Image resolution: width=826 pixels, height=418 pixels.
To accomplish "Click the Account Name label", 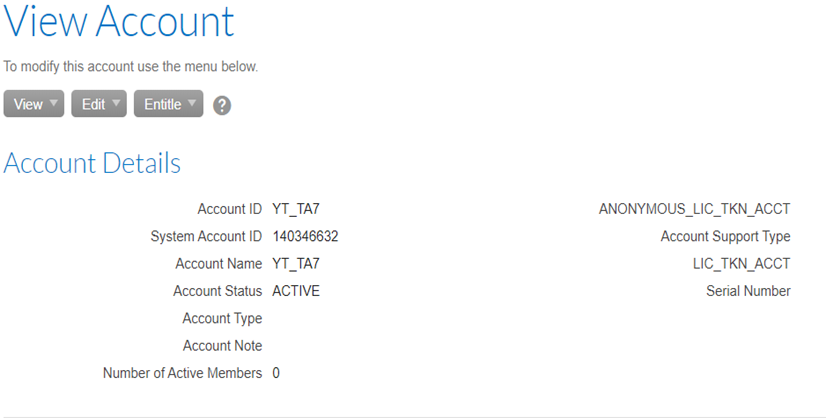I will pos(219,264).
